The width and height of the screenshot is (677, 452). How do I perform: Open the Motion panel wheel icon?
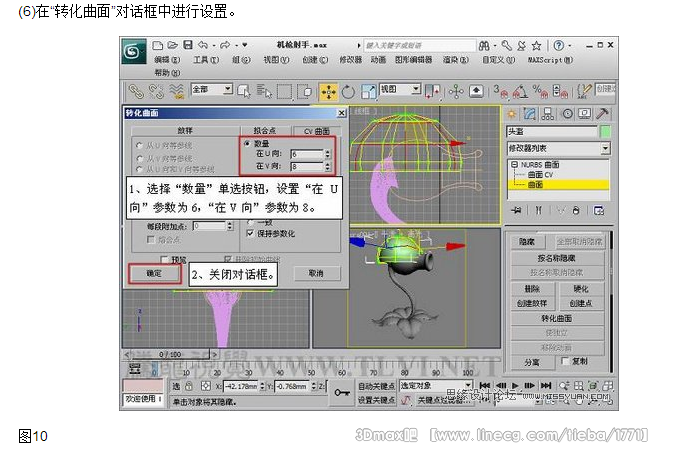pos(567,114)
